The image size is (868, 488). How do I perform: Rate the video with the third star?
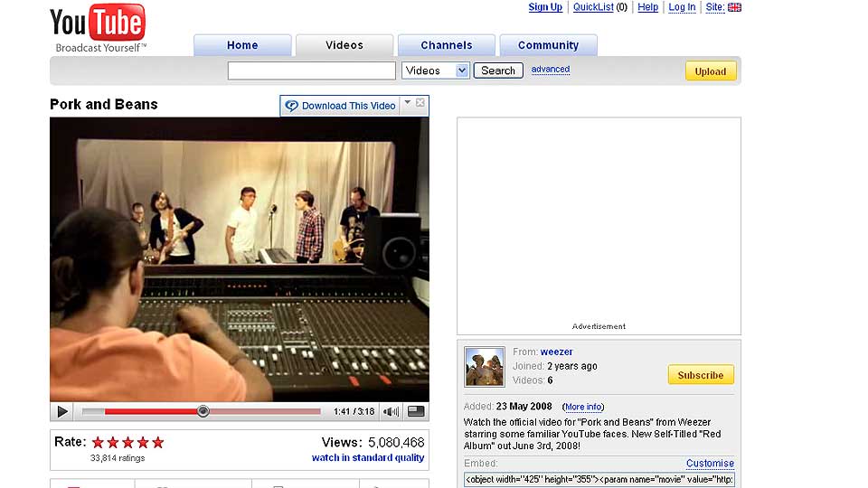point(127,442)
